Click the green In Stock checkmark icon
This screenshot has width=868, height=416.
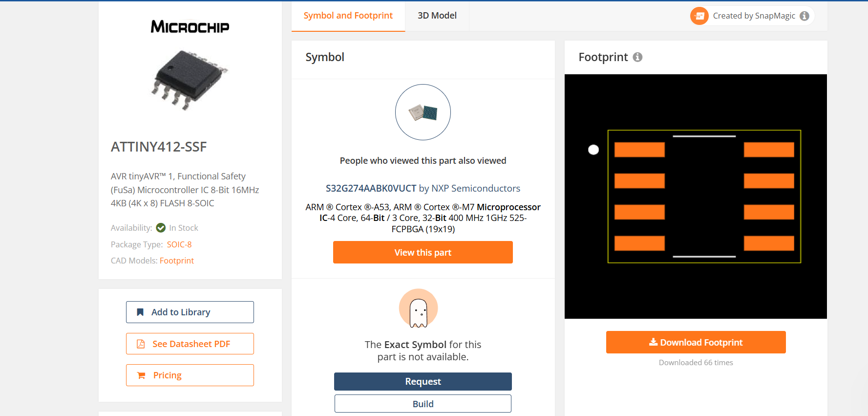pyautogui.click(x=161, y=228)
